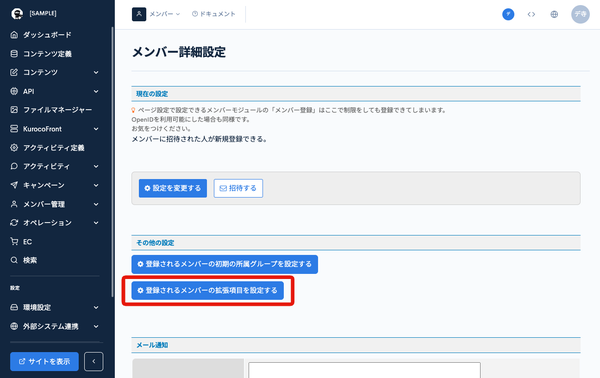Click the アクティビティ定義 gear icon
Viewport: 600px width, 378px height.
coord(14,147)
